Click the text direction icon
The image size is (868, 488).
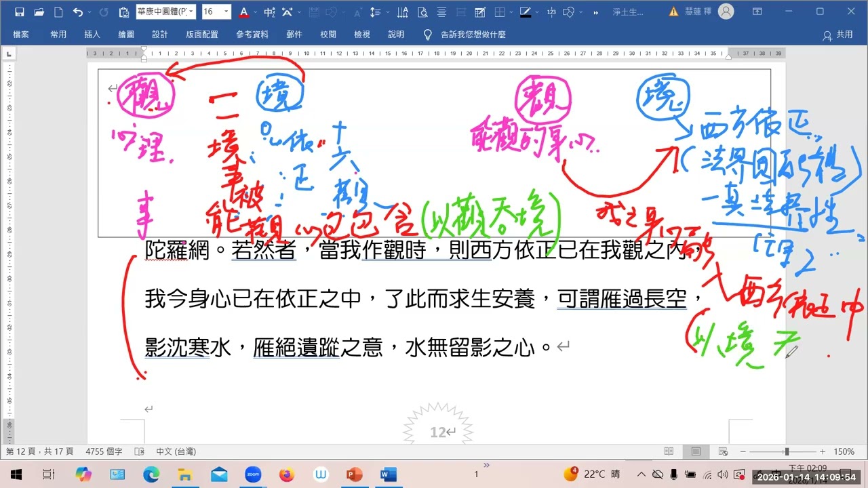click(x=403, y=12)
